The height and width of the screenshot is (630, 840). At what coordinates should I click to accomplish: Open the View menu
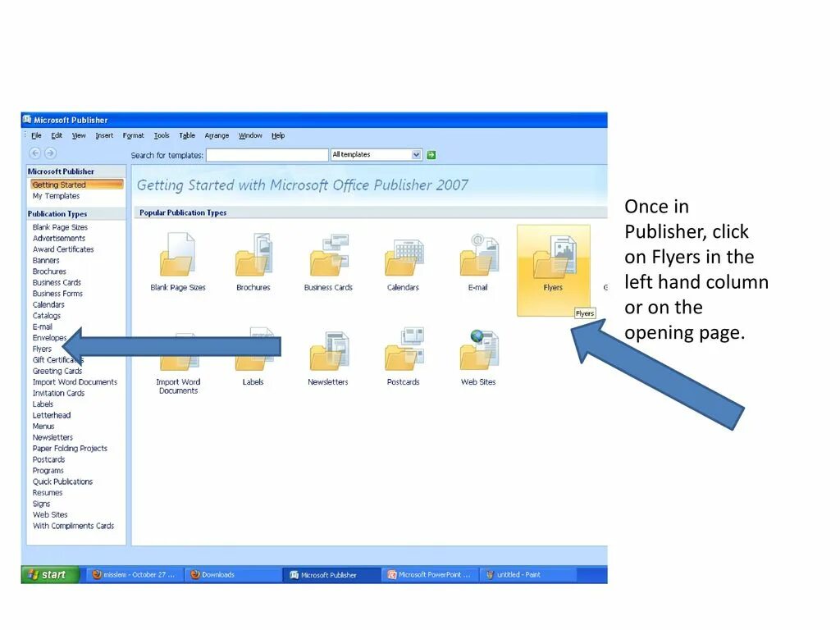point(79,135)
